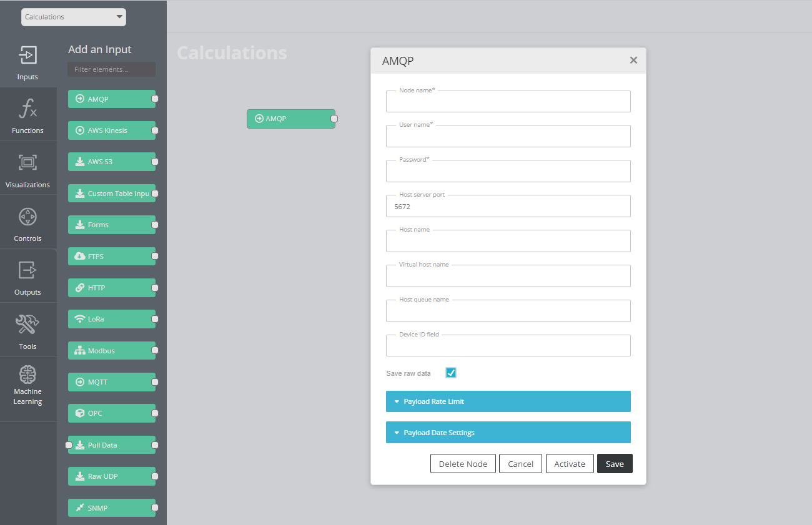Viewport: 812px width, 525px height.
Task: Focus the Host queue name field
Action: (x=508, y=311)
